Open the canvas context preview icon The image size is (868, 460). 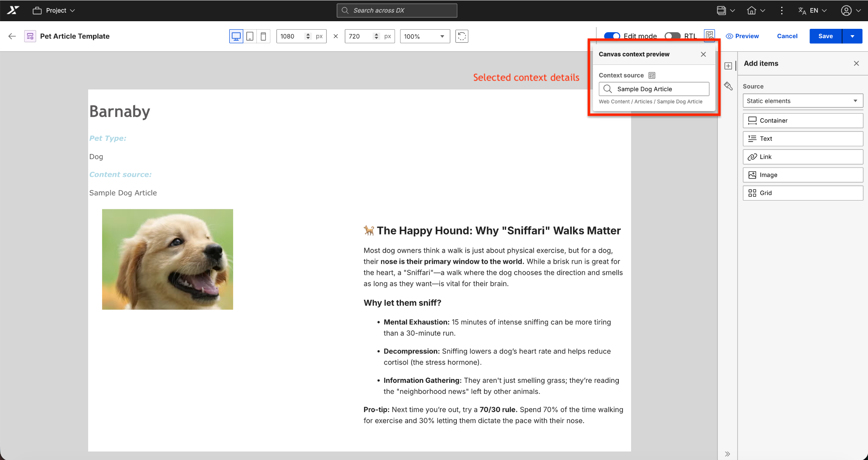click(x=709, y=36)
